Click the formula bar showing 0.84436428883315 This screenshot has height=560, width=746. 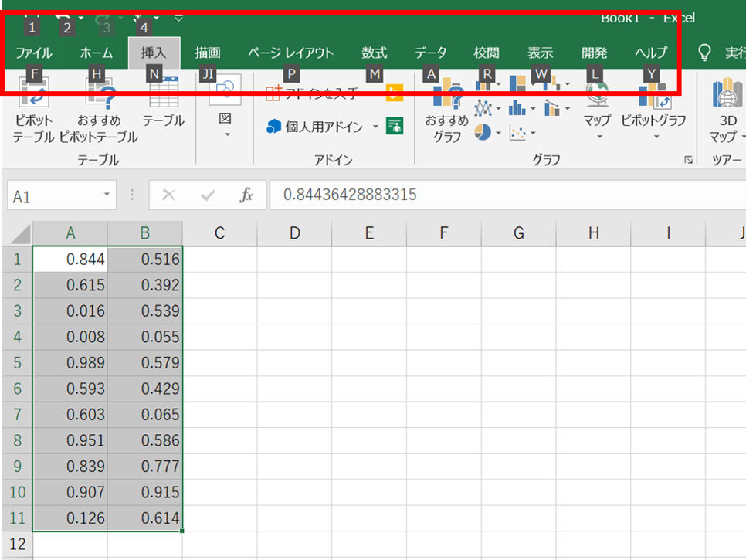[507, 195]
